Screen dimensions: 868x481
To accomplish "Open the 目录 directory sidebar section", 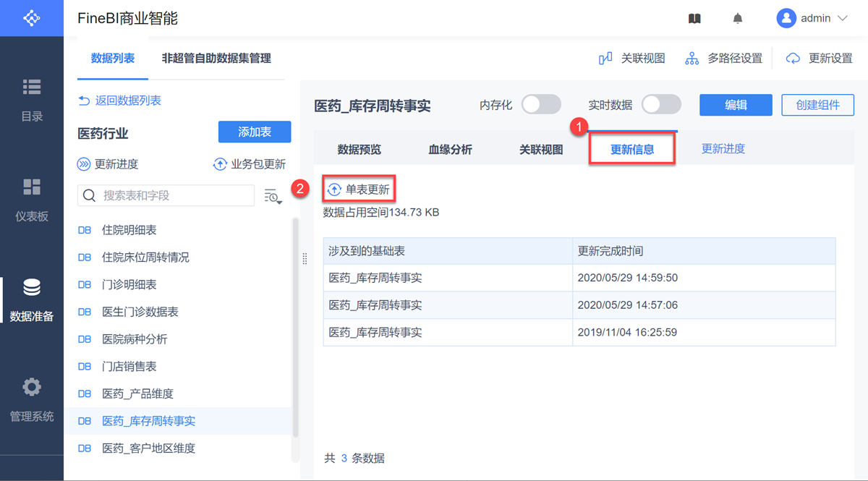I will (32, 100).
